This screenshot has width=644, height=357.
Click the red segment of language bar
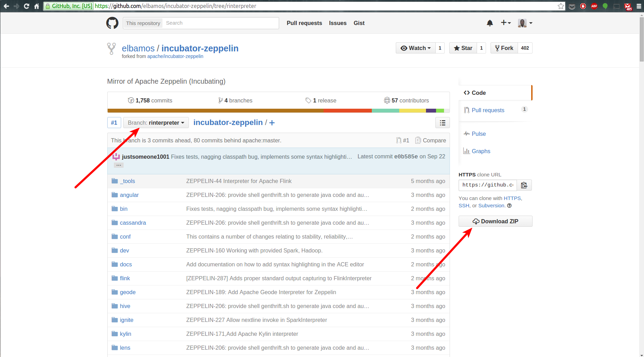tap(348, 111)
